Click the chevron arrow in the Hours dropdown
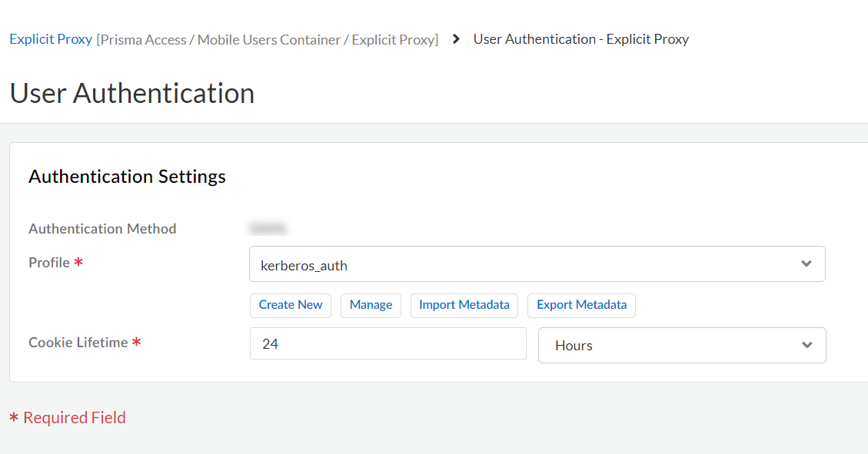 pos(806,346)
